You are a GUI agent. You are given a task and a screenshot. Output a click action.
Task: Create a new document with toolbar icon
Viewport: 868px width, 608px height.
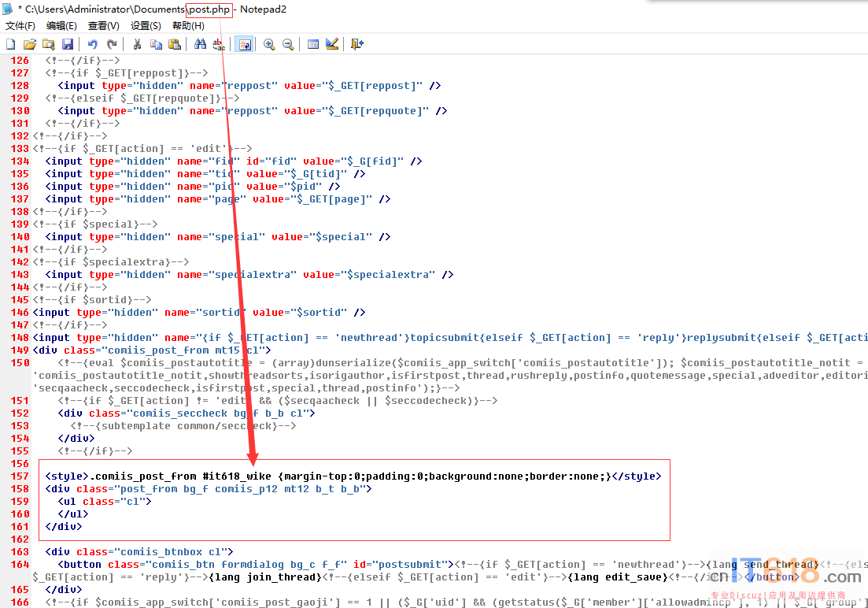[10, 44]
